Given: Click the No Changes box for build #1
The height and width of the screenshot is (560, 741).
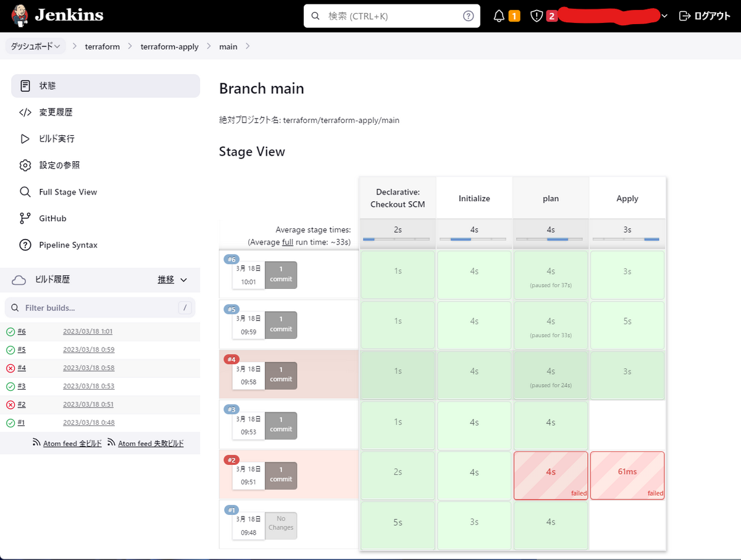Looking at the screenshot, I should [281, 525].
